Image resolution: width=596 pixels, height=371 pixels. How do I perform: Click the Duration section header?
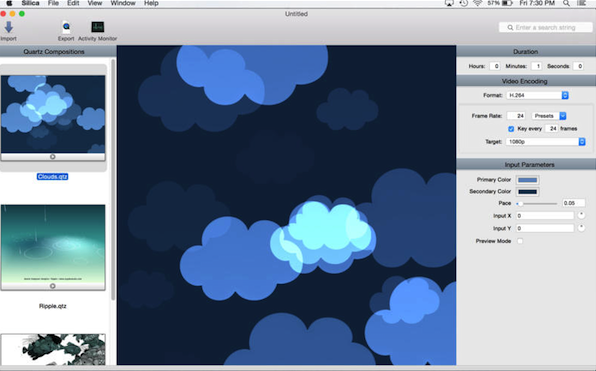pos(526,52)
